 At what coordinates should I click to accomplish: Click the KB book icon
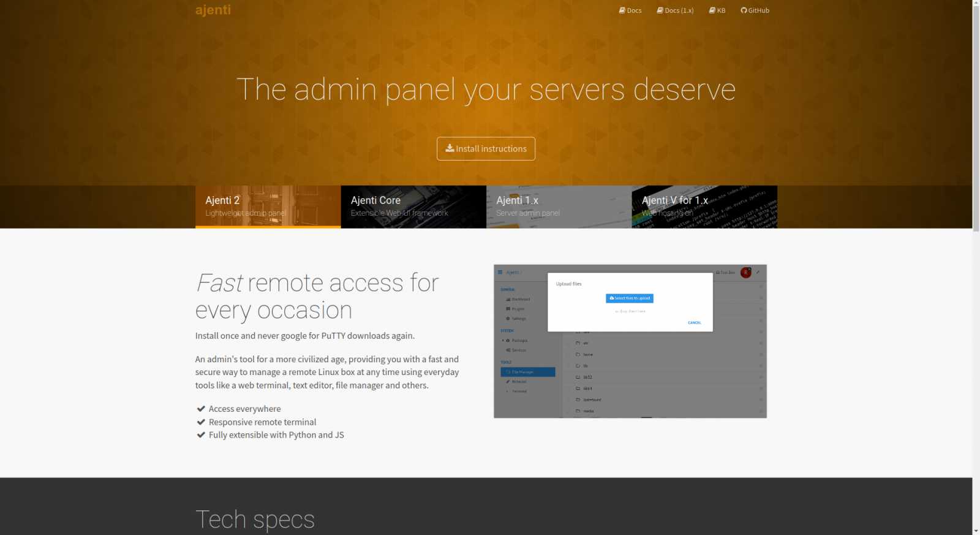[712, 10]
